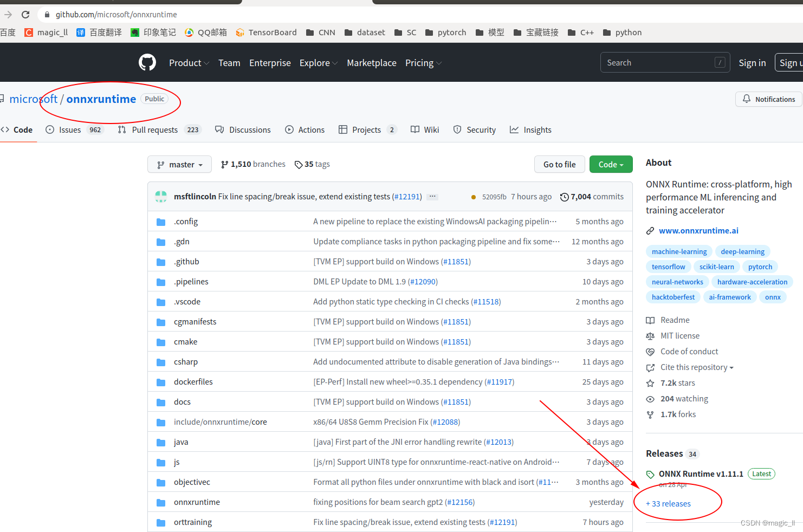
Task: Click the browser address bar URL
Action: coord(116,15)
